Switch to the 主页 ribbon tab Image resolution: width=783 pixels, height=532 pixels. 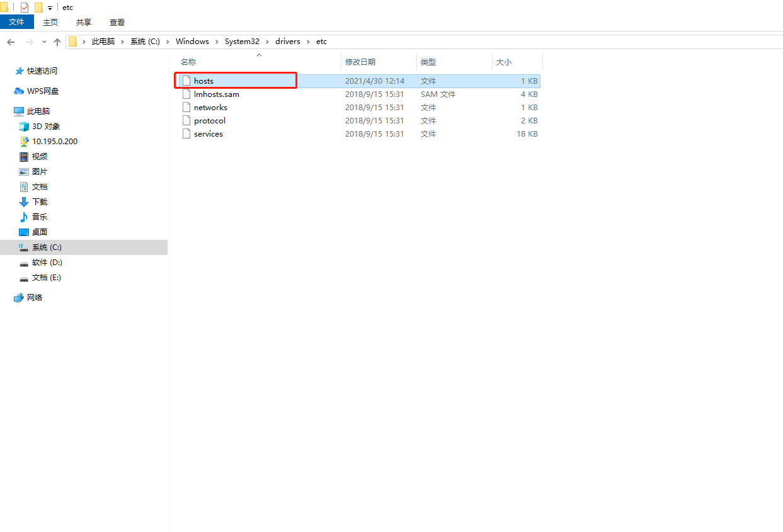pos(50,22)
